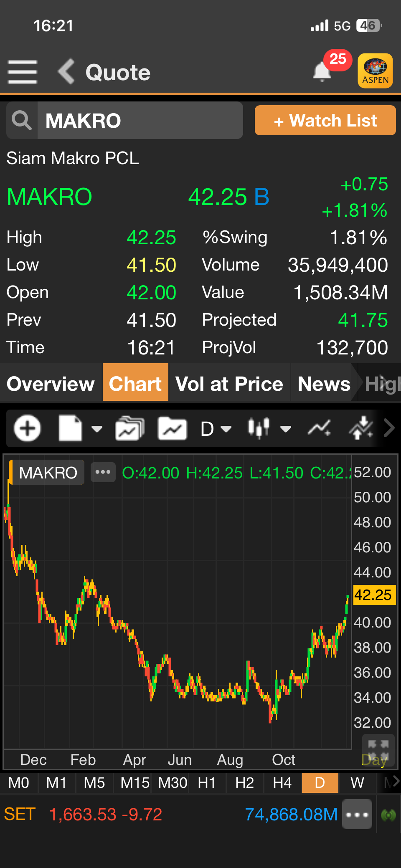Select the M1 timeframe

(x=56, y=782)
